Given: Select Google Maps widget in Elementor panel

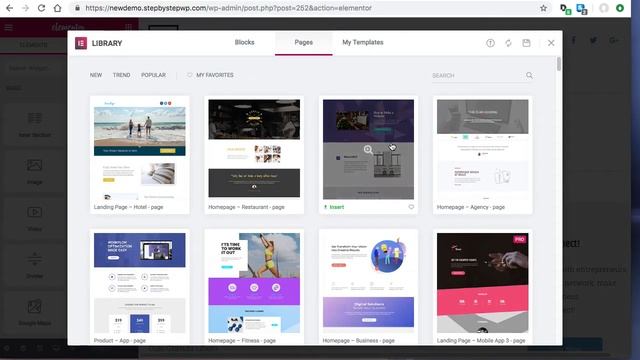Looking at the screenshot, I should (x=34, y=312).
